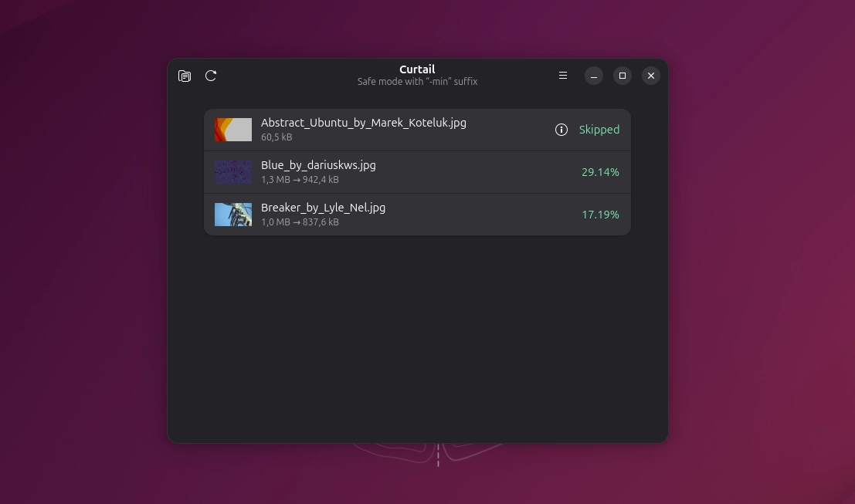
Task: Add more images to compress
Action: 185,76
